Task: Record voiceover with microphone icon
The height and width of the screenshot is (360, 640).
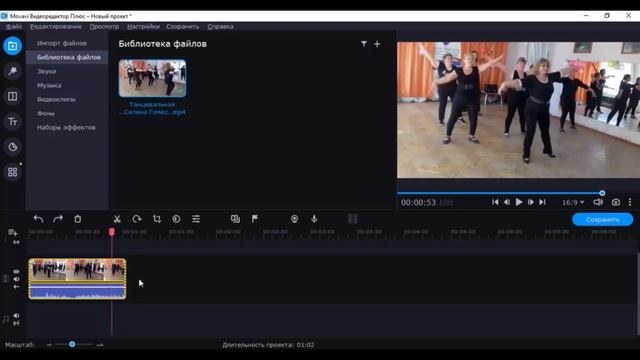Action: [314, 219]
